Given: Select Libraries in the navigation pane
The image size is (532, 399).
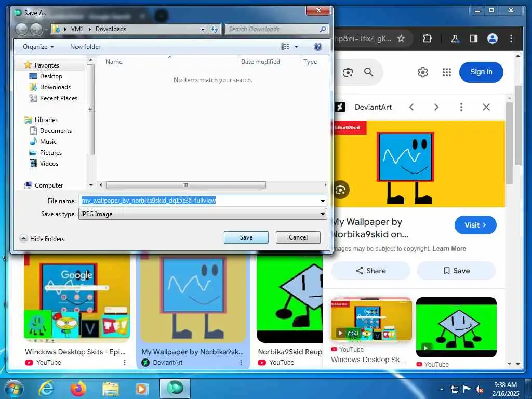Looking at the screenshot, I should [x=46, y=120].
